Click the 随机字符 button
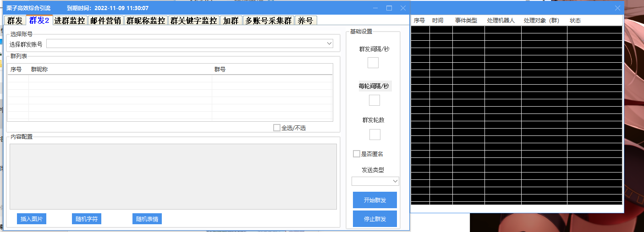The image size is (644, 232). [87, 219]
